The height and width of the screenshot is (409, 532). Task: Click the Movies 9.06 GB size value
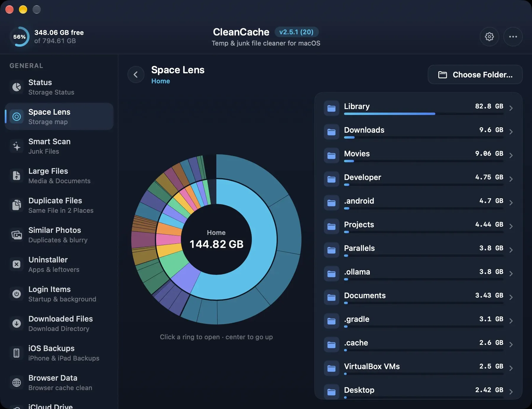point(489,153)
